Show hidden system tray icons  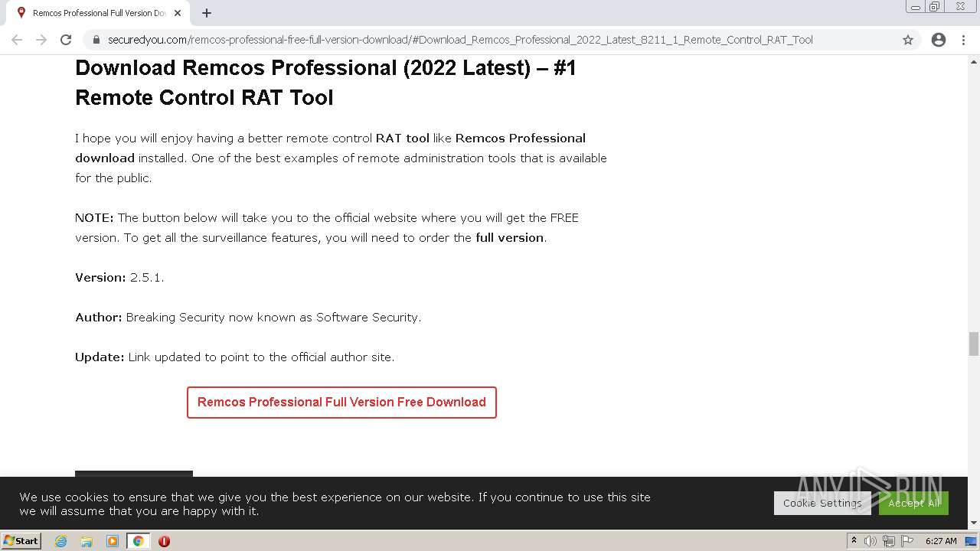coord(854,541)
